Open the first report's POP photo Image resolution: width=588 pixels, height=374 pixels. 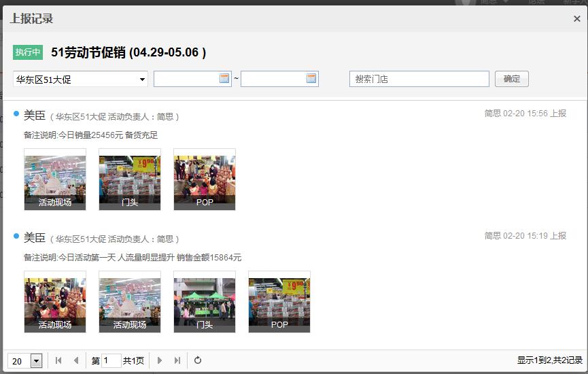pyautogui.click(x=205, y=179)
